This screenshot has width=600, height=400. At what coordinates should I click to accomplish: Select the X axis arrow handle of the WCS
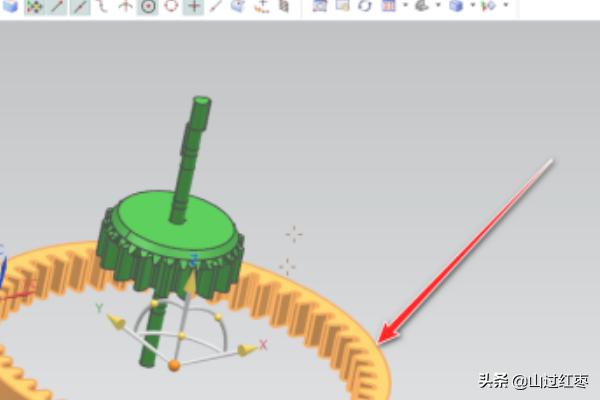247,349
